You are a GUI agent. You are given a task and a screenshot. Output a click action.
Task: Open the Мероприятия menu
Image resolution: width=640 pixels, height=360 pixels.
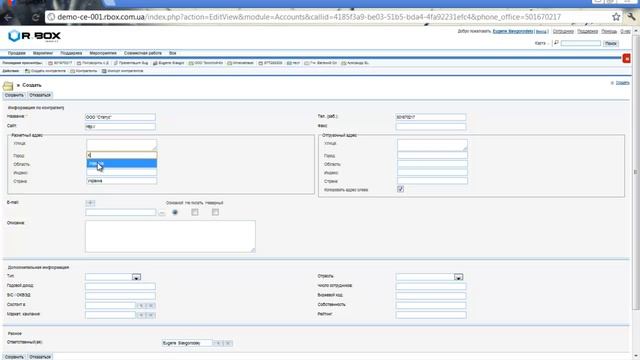click(x=103, y=53)
